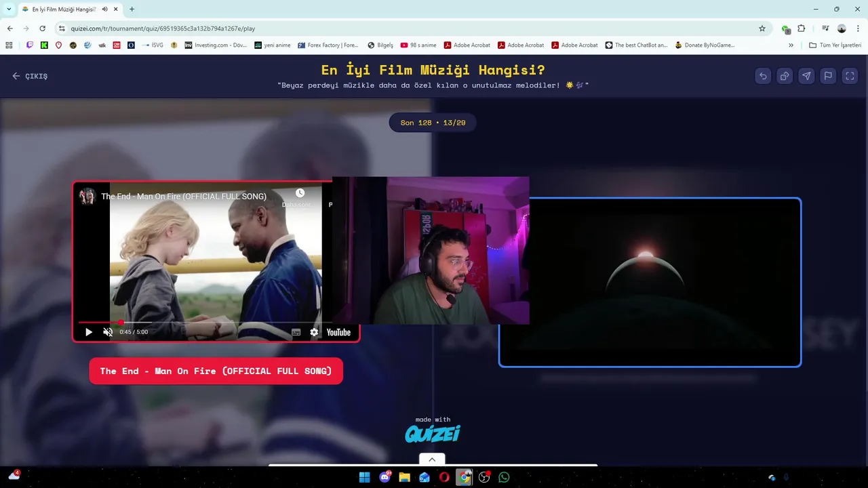Click the YouTube video title text
Viewport: 868px width, 488px height.
(x=184, y=197)
